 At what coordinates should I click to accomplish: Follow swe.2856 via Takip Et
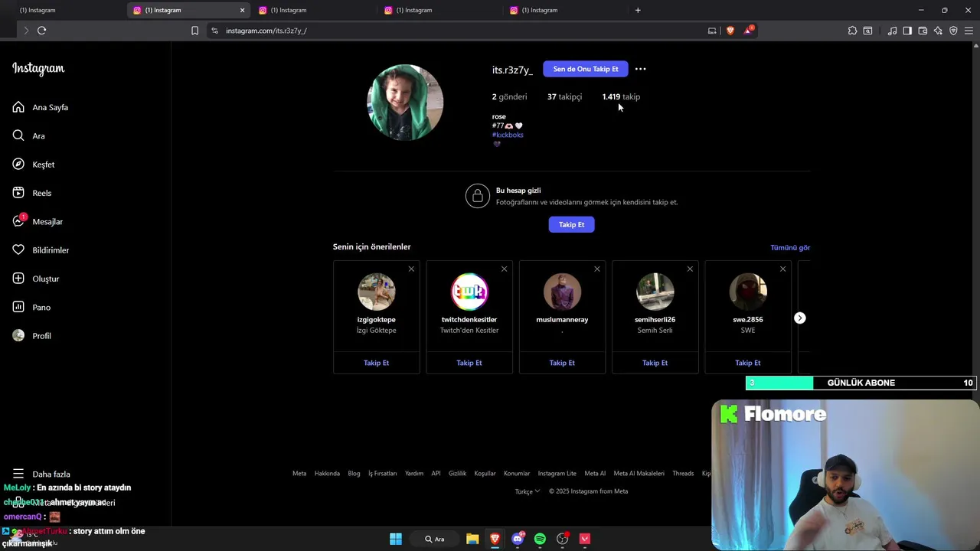pos(748,363)
